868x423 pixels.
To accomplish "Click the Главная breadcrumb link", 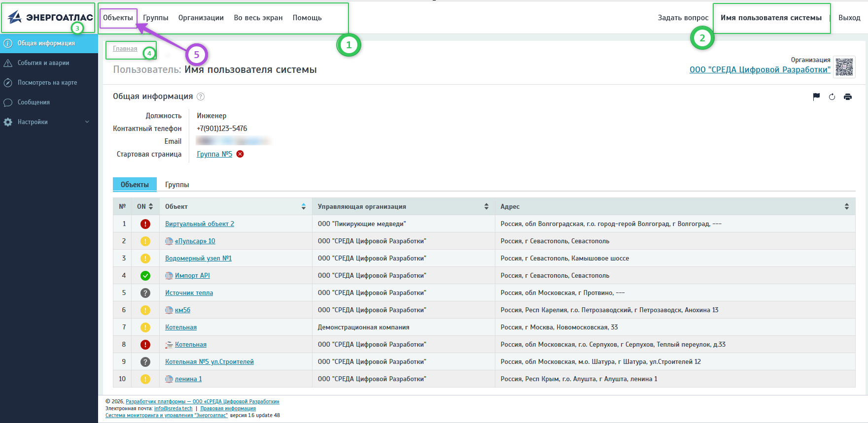I will 125,49.
